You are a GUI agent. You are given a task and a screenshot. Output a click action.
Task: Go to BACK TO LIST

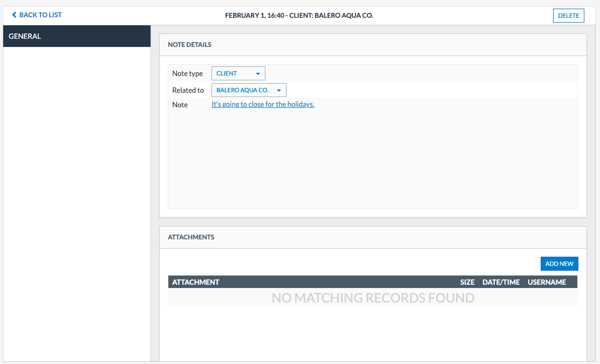[40, 15]
